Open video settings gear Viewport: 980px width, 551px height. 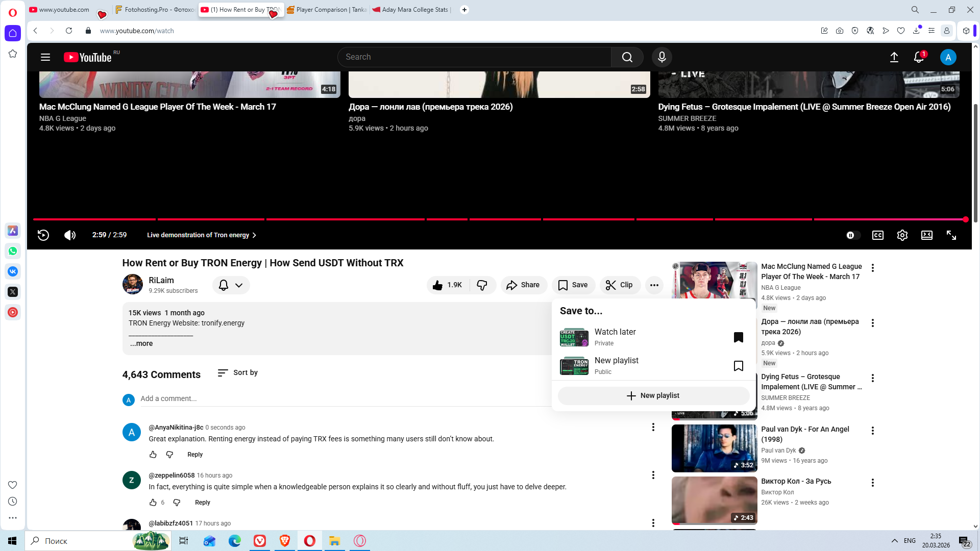click(x=902, y=235)
